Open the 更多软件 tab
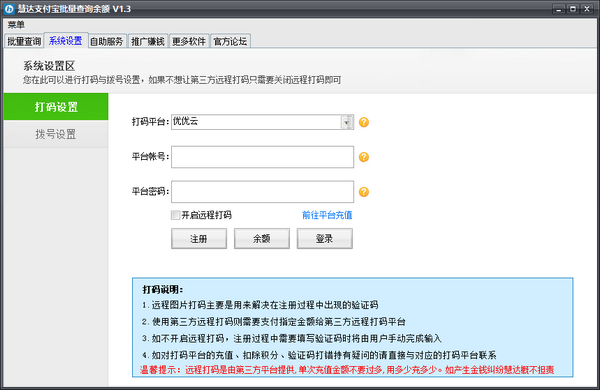The image size is (600, 390). [189, 41]
